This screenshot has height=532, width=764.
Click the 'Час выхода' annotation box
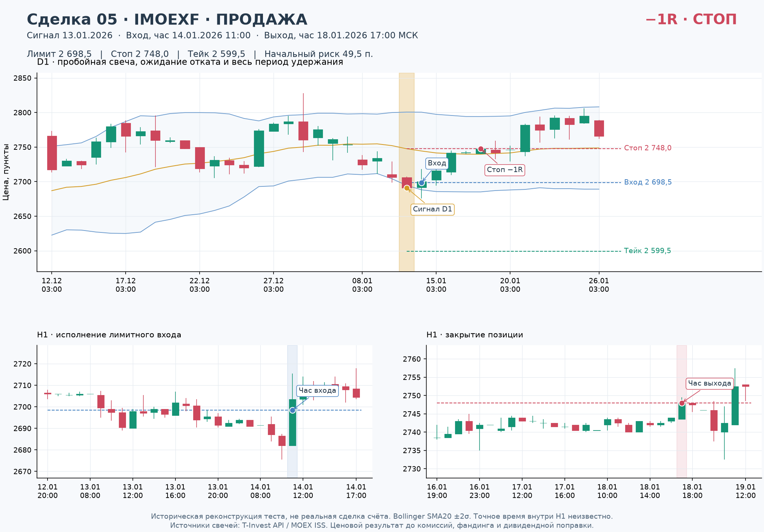tap(710, 383)
